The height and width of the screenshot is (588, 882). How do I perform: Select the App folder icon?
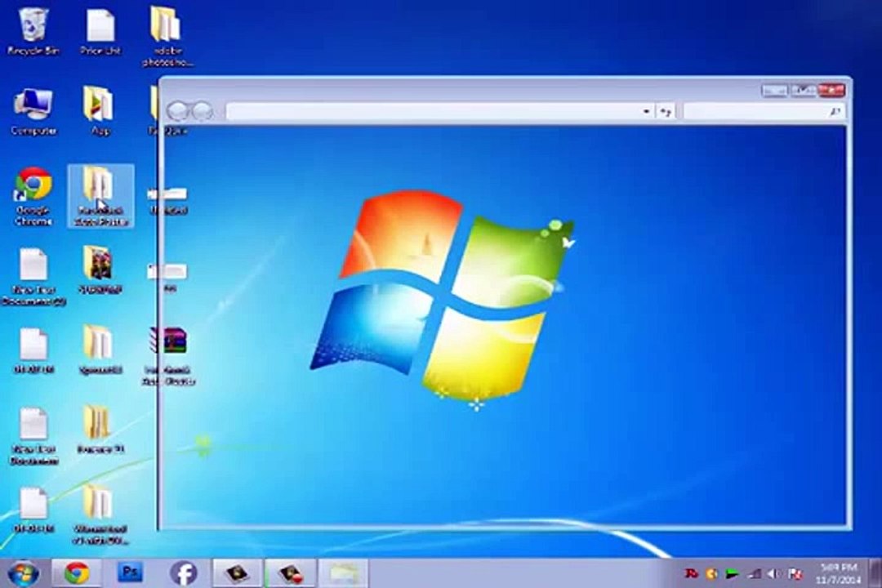pos(100,111)
